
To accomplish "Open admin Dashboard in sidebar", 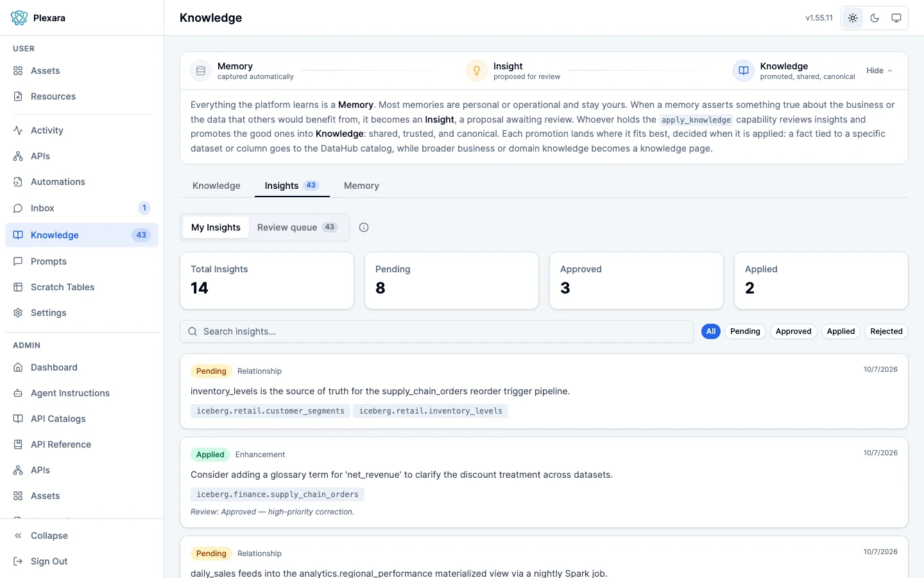I will [x=81, y=367].
